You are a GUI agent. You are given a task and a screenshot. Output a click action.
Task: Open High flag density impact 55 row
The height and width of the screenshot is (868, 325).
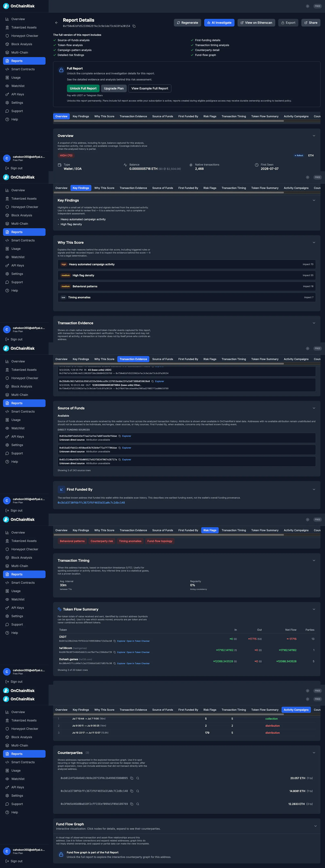187,275
